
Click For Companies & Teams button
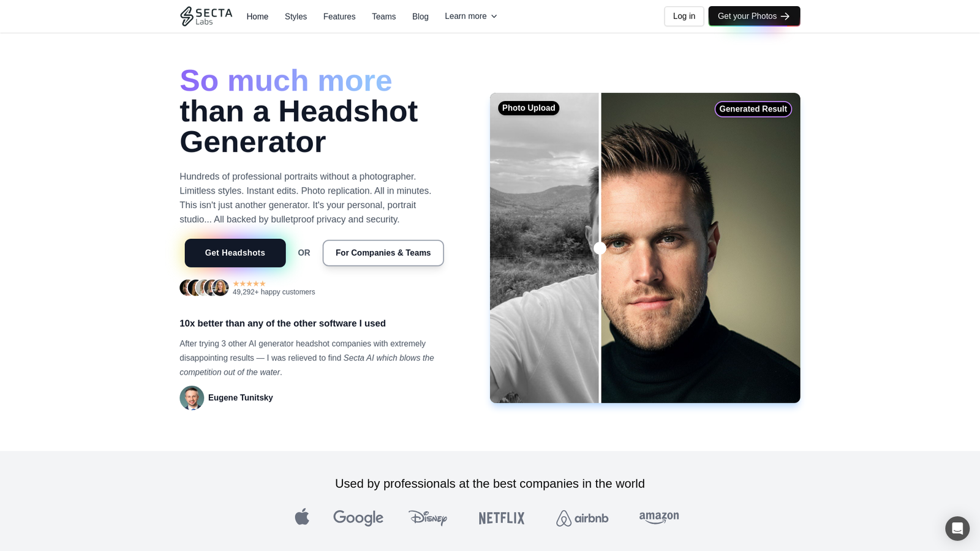tap(383, 253)
